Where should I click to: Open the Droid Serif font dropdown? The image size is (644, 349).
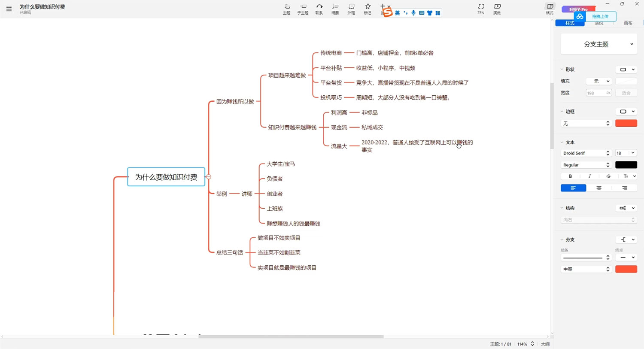tap(586, 153)
